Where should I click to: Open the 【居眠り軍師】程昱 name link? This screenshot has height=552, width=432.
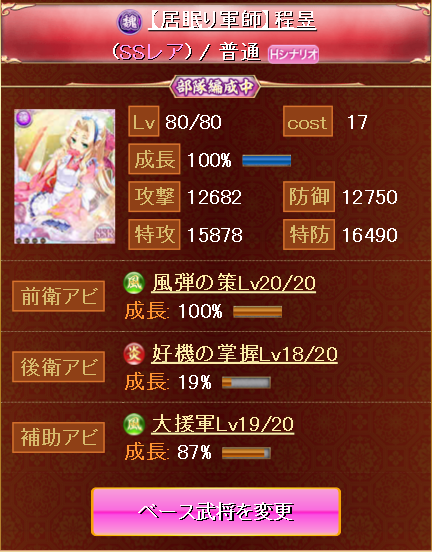tap(232, 21)
